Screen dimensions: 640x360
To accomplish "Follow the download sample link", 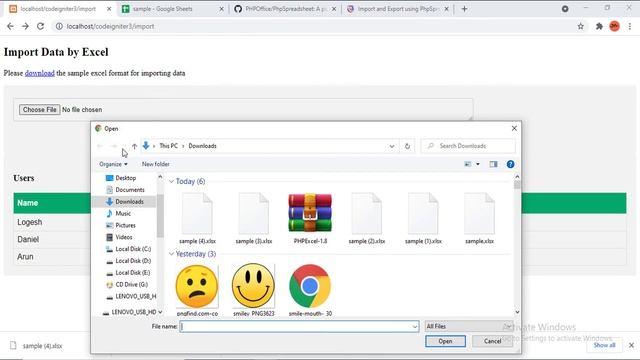I will (x=40, y=73).
